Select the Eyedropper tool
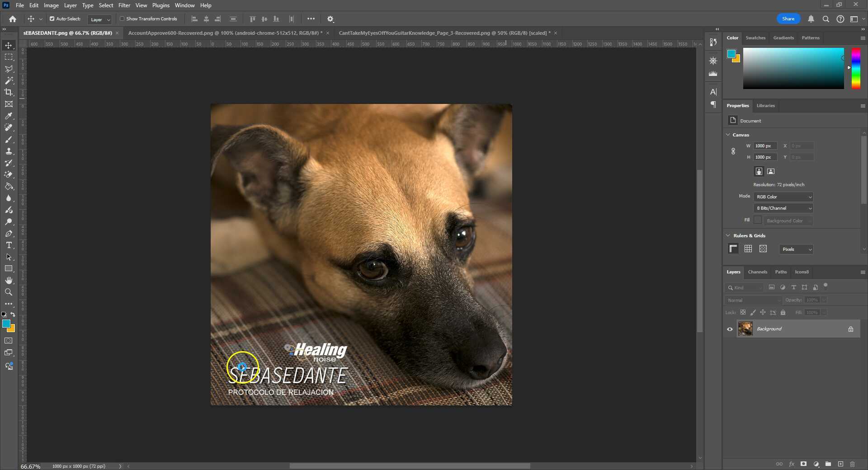The width and height of the screenshot is (868, 470). tap(9, 116)
